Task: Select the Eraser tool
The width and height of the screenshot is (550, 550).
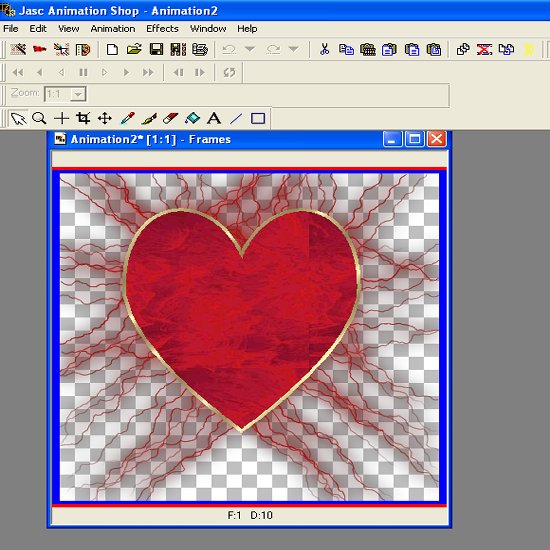Action: click(x=170, y=118)
